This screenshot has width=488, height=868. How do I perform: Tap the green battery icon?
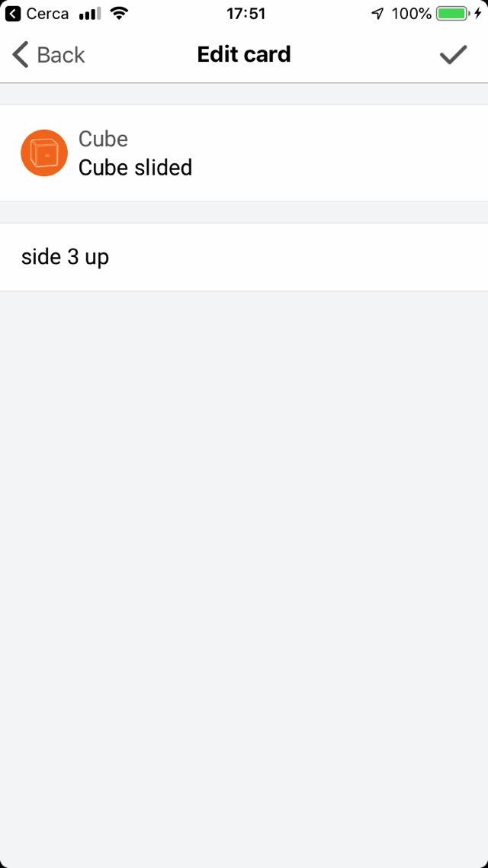[452, 14]
